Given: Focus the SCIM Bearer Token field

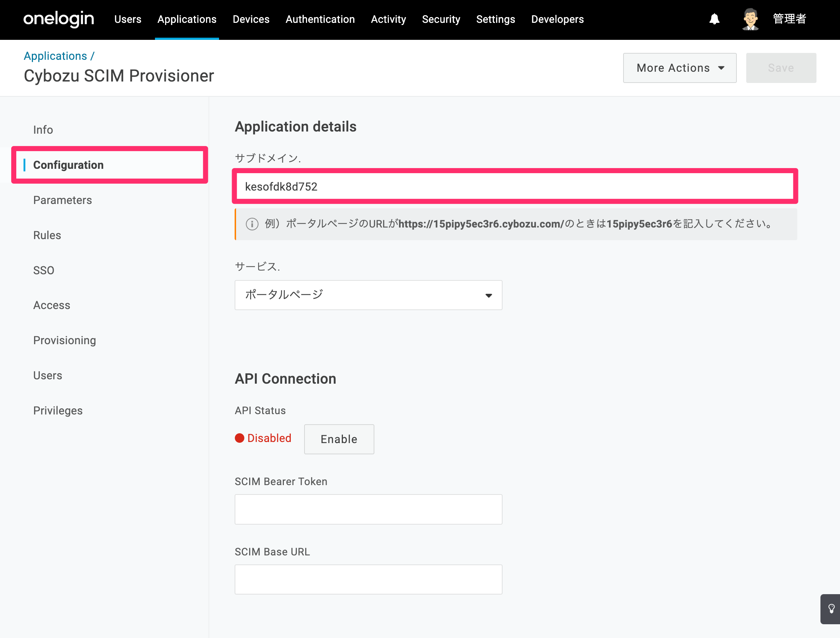Looking at the screenshot, I should 368,509.
